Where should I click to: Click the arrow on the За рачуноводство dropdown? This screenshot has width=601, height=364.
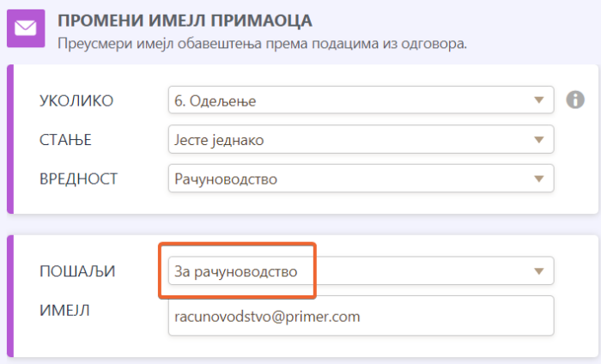pos(539,271)
